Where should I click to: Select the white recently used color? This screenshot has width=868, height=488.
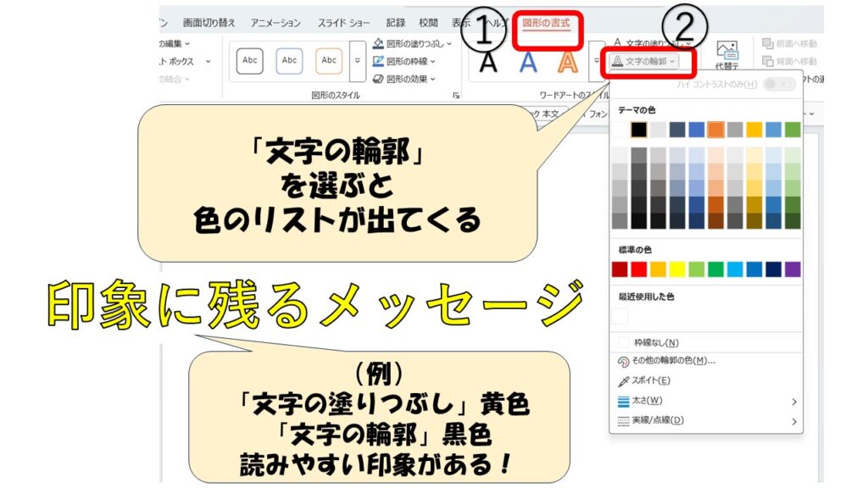(x=620, y=317)
